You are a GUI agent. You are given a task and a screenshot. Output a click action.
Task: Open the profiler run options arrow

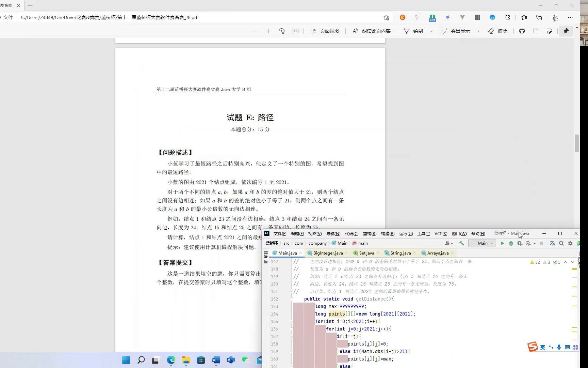(x=535, y=243)
